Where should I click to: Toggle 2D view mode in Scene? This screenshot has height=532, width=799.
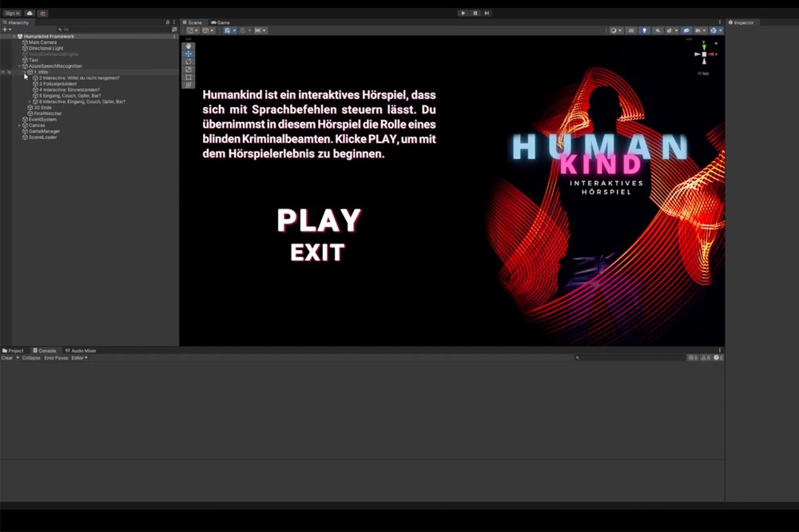pyautogui.click(x=631, y=30)
